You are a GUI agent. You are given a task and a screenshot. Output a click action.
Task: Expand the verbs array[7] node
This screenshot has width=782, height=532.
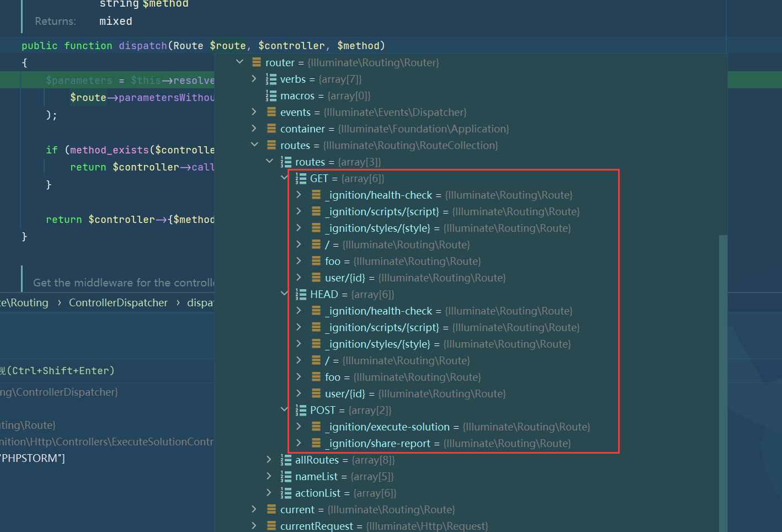pyautogui.click(x=254, y=79)
